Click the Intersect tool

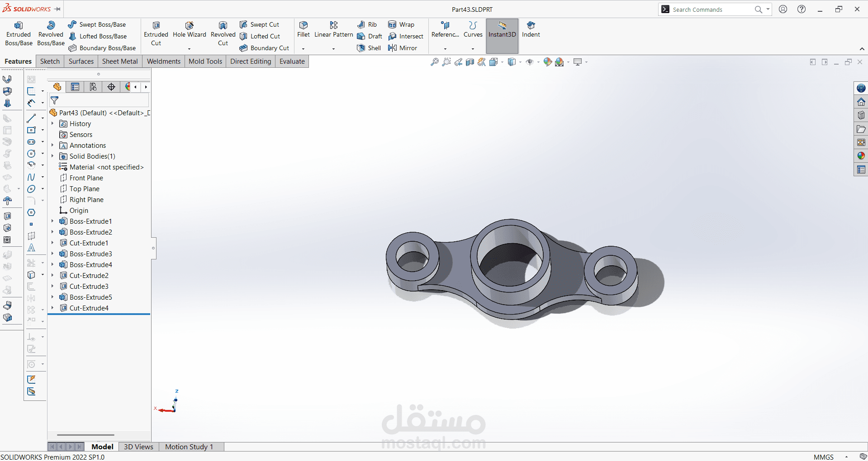coord(406,36)
